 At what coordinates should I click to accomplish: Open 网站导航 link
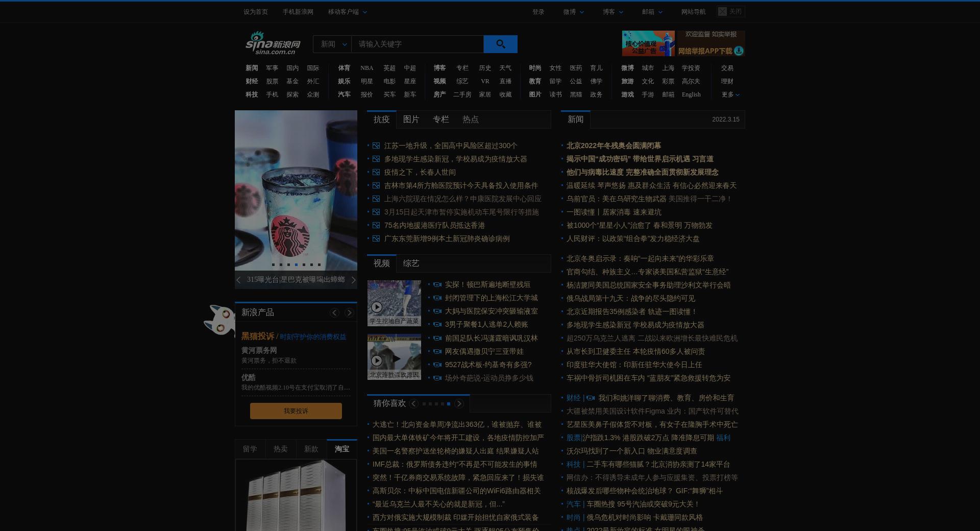(693, 12)
